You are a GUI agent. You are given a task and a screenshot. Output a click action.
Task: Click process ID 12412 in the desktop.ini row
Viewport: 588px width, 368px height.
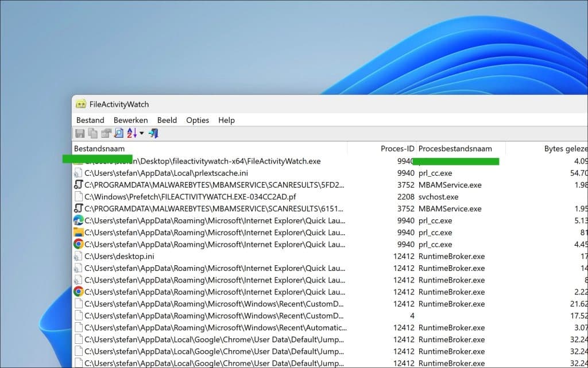(404, 256)
